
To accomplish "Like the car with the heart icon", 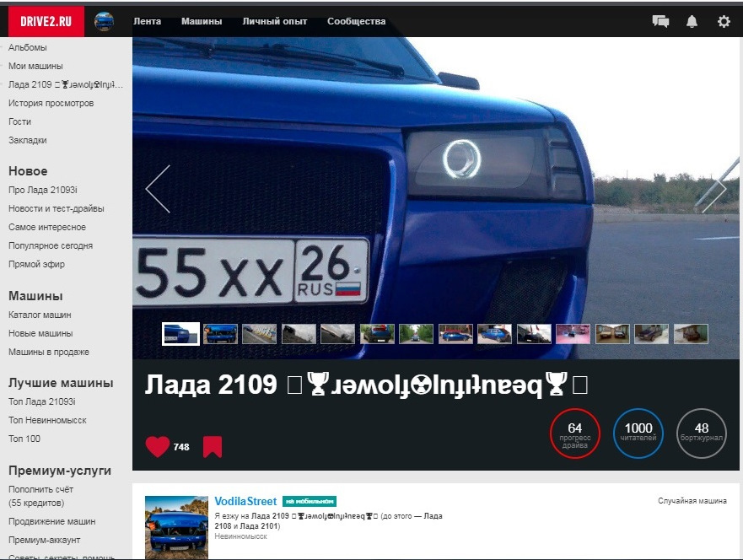I will tap(158, 446).
